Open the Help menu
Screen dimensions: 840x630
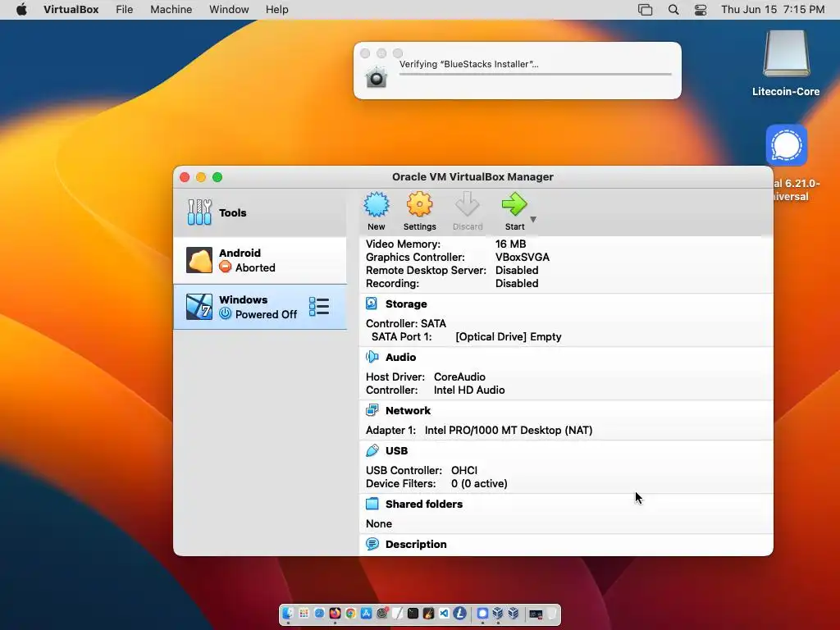pos(277,9)
